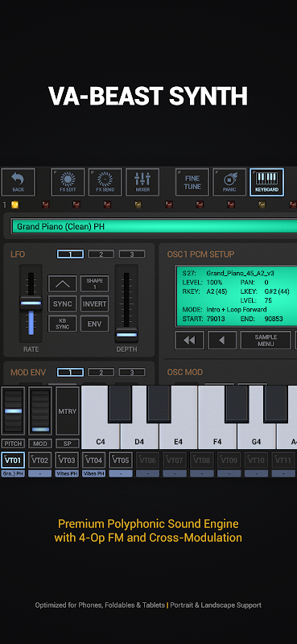The height and width of the screenshot is (644, 297).
Task: Select the VT01 track
Action: (13, 460)
